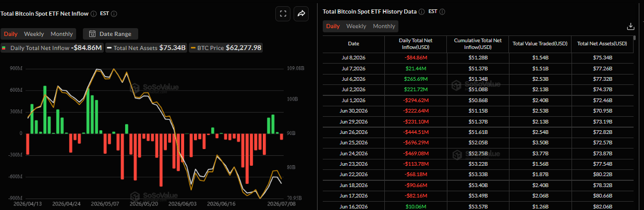Click info icon beside Net Inflow title
This screenshot has height=210, width=644.
(93, 14)
